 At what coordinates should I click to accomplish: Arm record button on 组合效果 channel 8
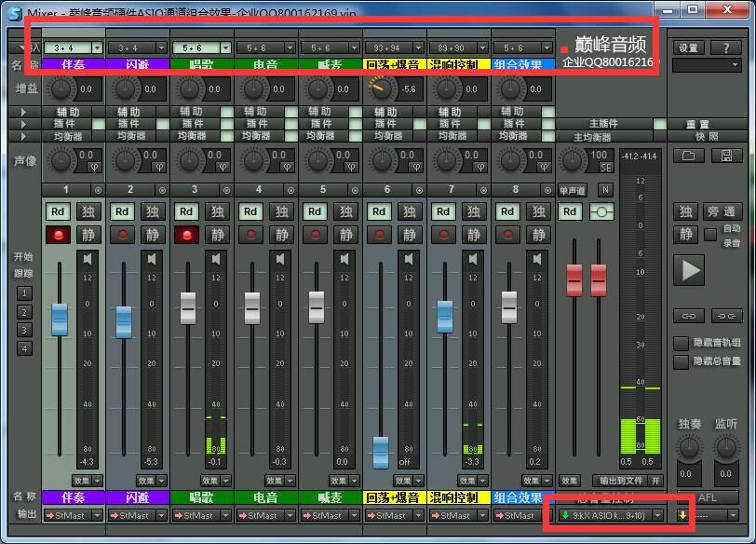(507, 235)
